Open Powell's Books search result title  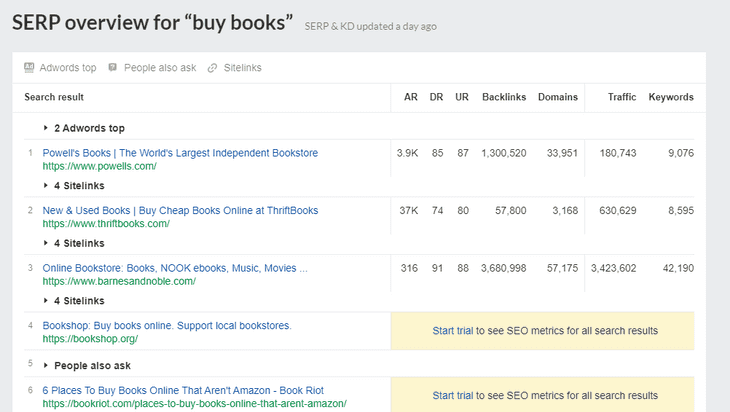click(180, 153)
